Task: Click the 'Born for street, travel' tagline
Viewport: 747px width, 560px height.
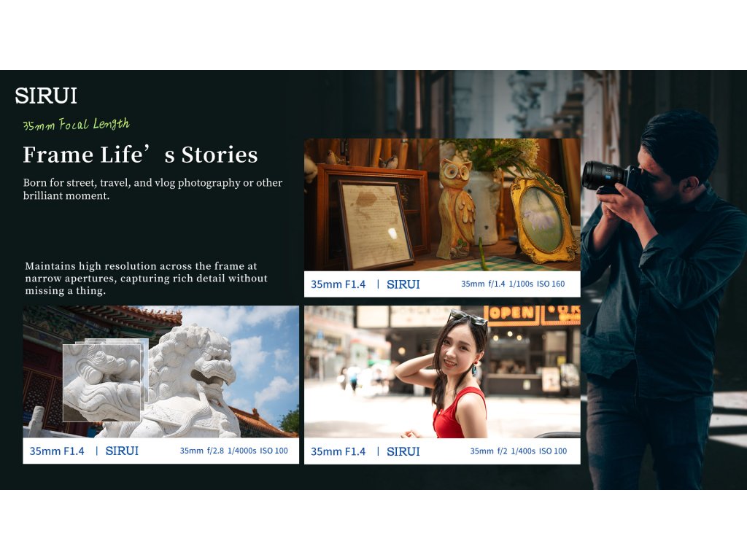Action: tap(153, 189)
